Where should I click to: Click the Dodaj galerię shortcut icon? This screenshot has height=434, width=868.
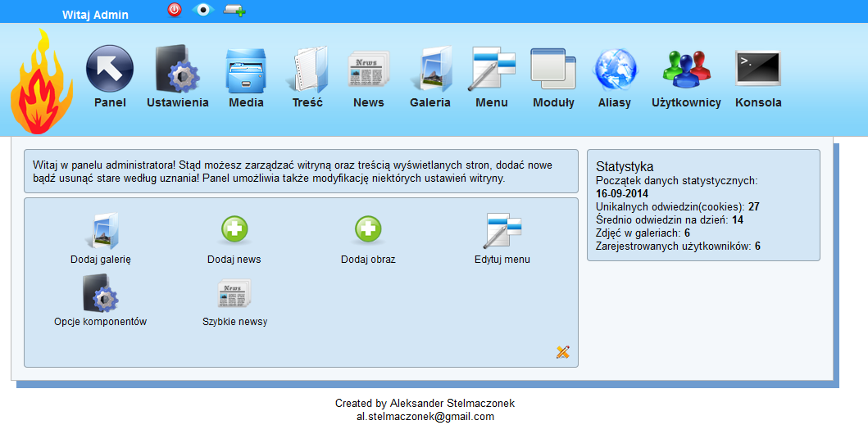(101, 231)
